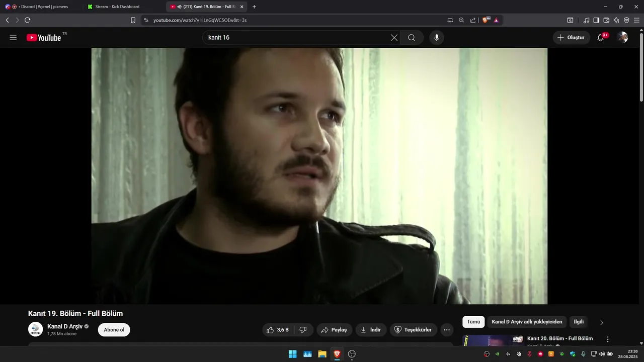Viewport: 644px width, 362px height.
Task: Open Kanıt 20. Bölüm title link
Action: coord(560,338)
